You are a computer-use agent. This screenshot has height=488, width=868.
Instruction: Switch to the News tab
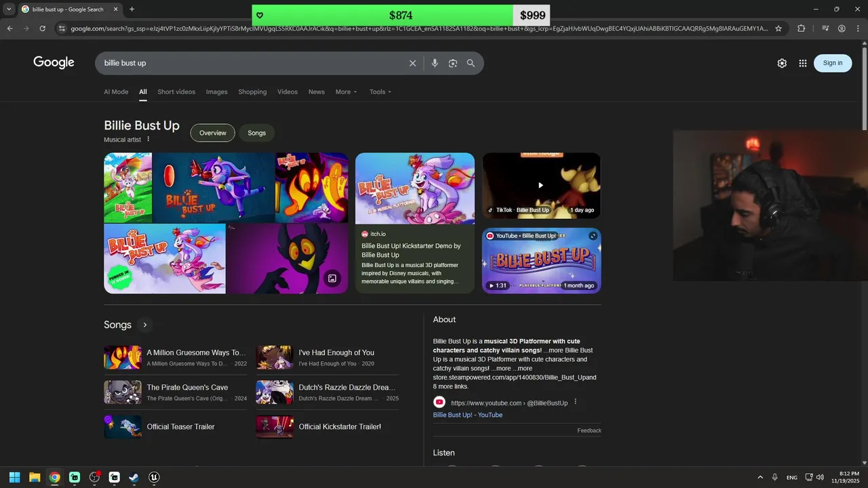click(317, 91)
